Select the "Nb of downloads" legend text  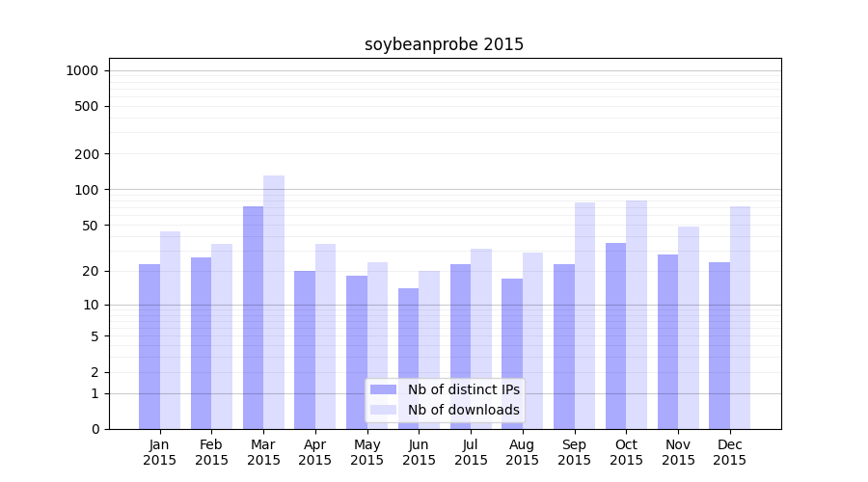(463, 410)
